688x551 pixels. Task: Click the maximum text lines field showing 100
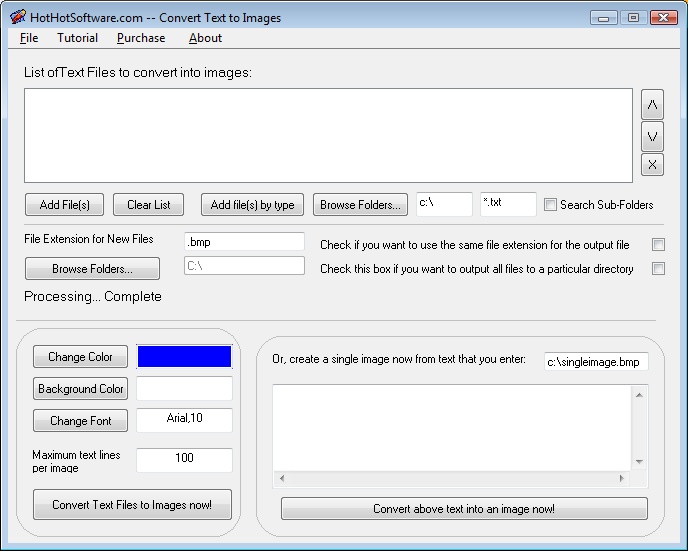pos(184,460)
